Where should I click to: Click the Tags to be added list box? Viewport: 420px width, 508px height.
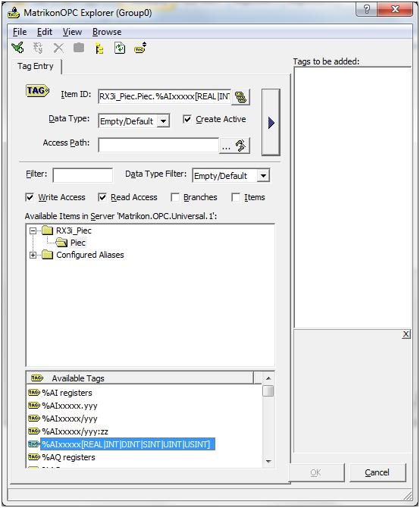(x=353, y=197)
